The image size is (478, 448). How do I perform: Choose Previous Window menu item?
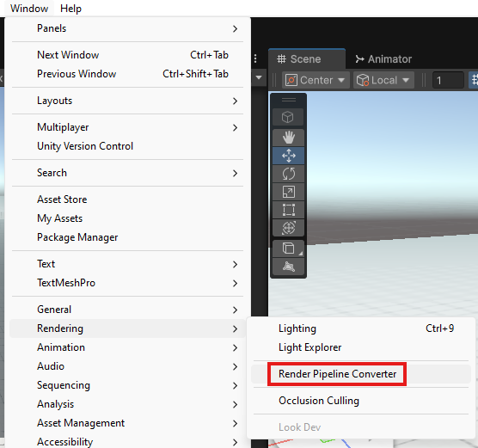[x=127, y=74]
